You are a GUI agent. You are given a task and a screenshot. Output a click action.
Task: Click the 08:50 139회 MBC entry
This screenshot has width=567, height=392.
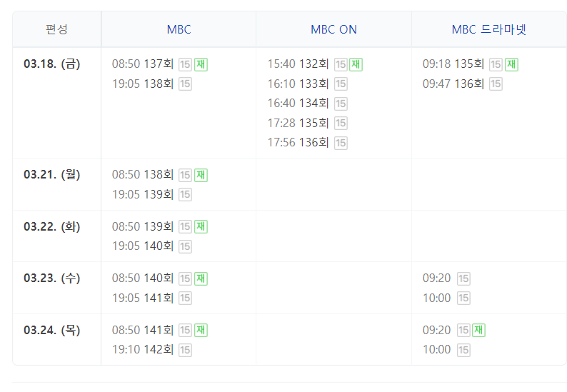pos(143,227)
